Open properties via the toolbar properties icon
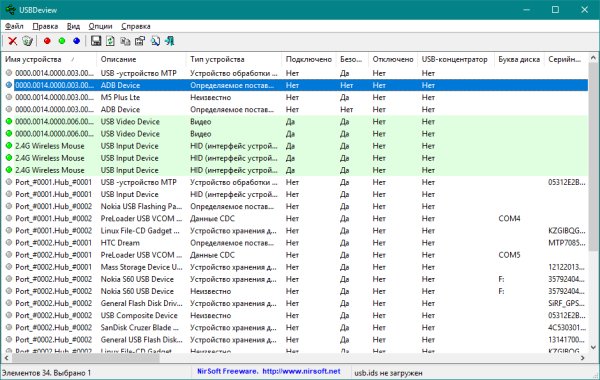The image size is (600, 380). (140, 41)
